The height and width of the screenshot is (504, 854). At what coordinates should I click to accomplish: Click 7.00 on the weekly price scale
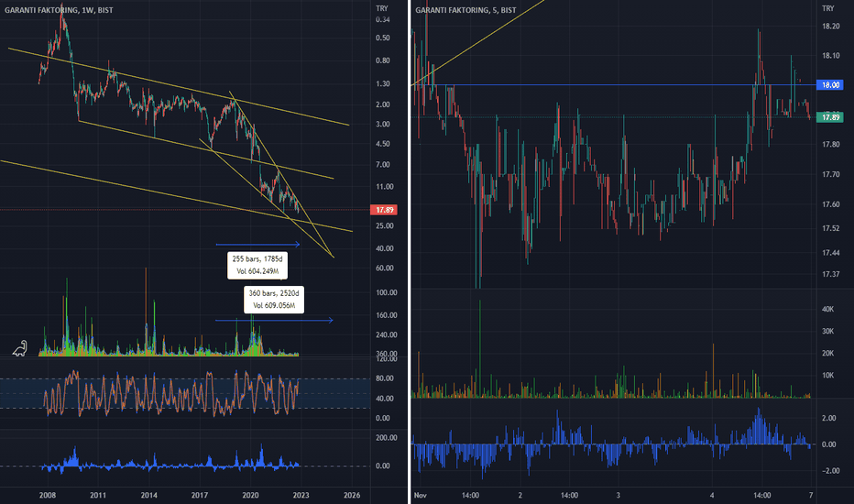(383, 165)
